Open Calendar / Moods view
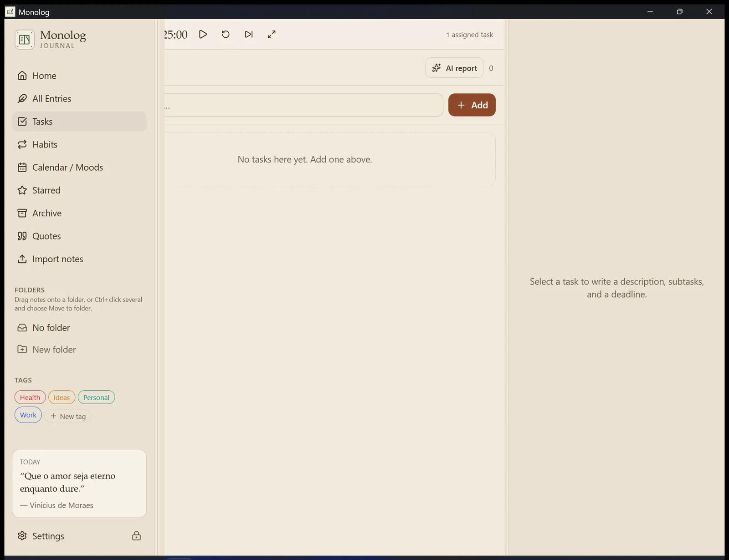The height and width of the screenshot is (560, 729). (79, 167)
